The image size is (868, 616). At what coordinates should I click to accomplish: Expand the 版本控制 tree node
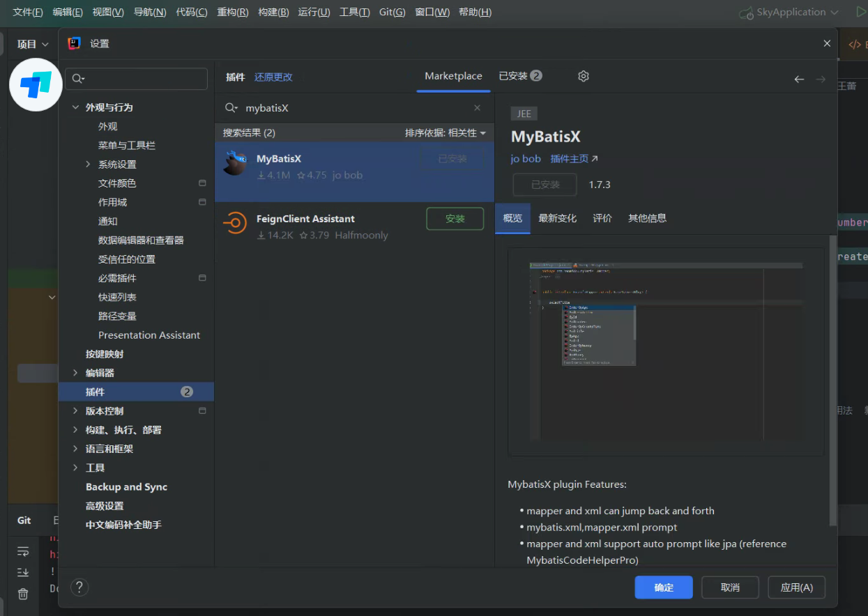[x=75, y=411]
